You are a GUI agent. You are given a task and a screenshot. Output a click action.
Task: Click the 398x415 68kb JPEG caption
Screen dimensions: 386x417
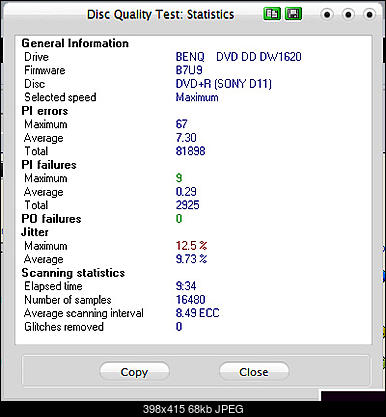193,409
